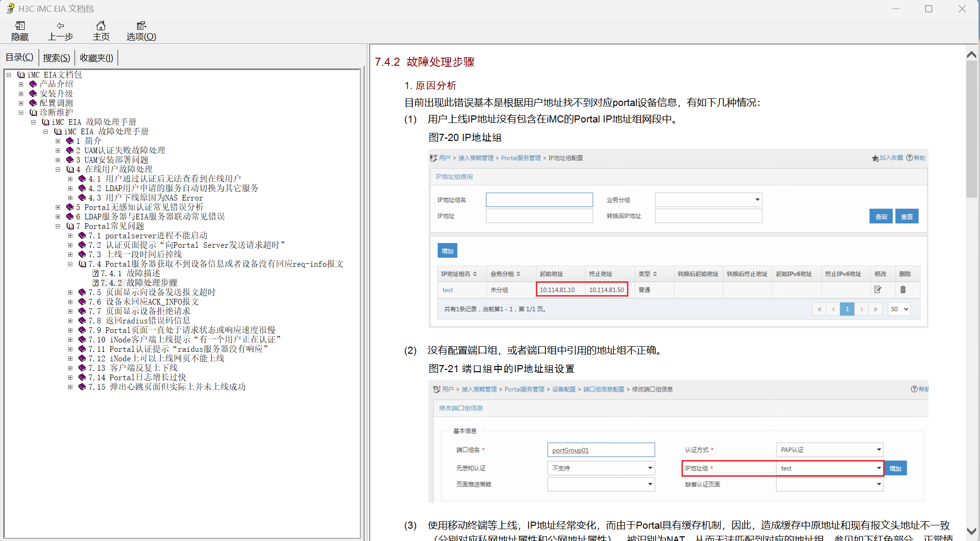Screen dimensions: 980x541
Task: Switch to the 收藏夹(I) tab
Action: [96, 58]
